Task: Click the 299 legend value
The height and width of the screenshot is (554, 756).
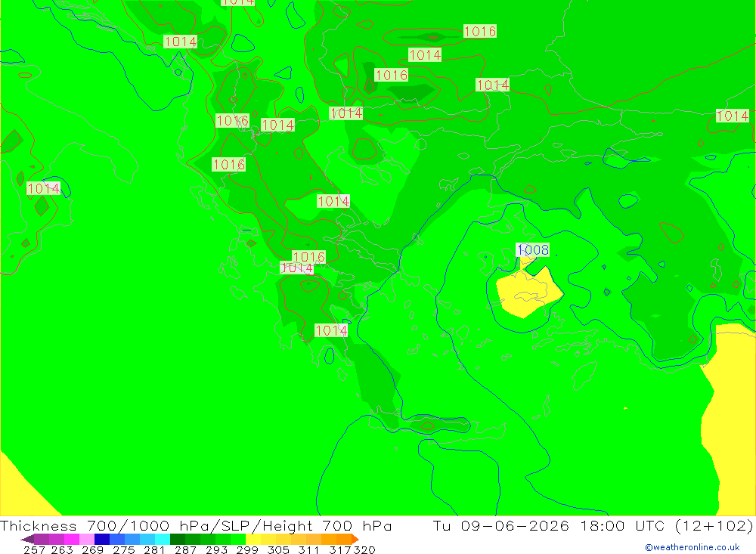Action: [x=247, y=549]
